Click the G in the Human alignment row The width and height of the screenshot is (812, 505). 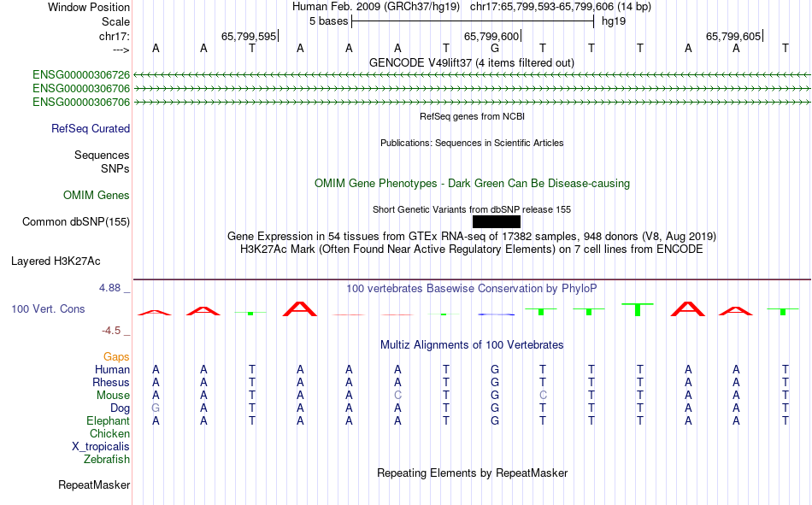[495, 370]
